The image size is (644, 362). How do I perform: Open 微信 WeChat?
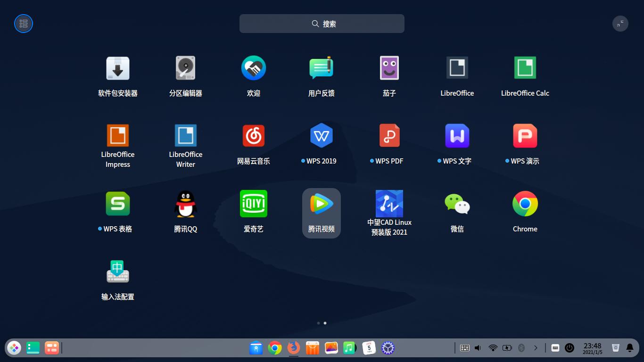(457, 204)
